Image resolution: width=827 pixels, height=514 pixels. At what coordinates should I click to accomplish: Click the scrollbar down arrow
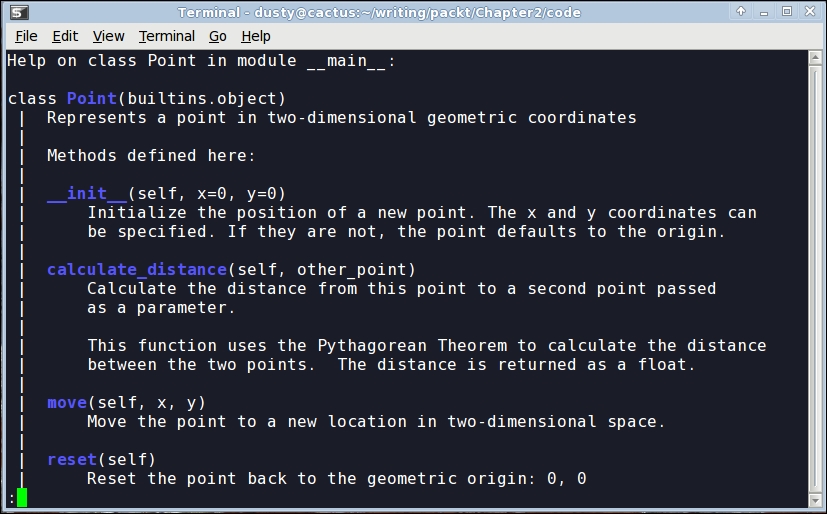(815, 500)
